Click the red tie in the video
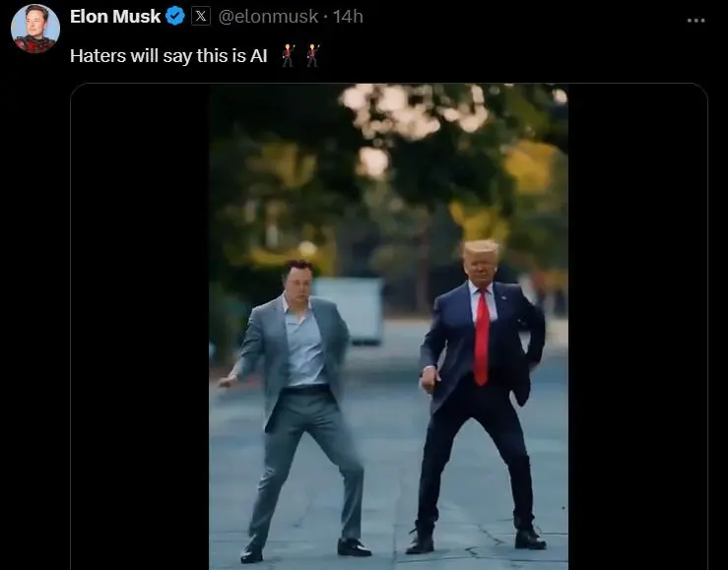This screenshot has height=570, width=728. click(482, 335)
